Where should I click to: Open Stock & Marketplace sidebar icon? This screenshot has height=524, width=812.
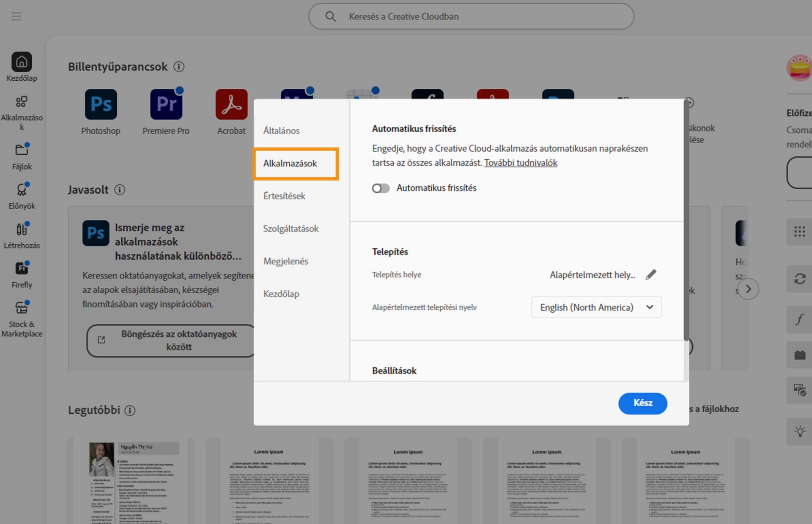(22, 308)
